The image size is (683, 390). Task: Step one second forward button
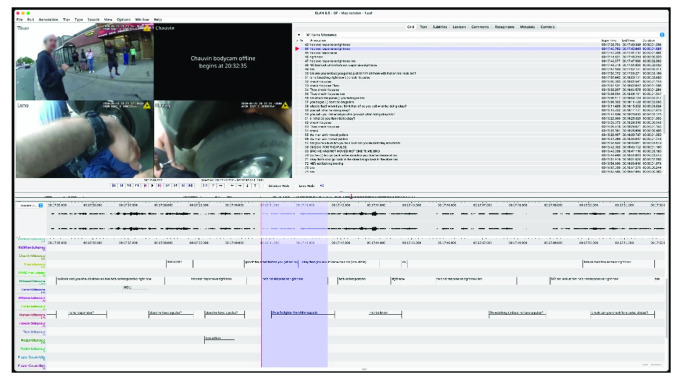tap(175, 186)
